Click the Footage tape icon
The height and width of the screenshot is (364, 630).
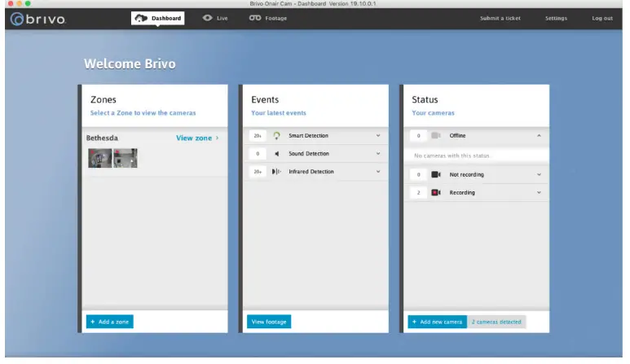[255, 18]
